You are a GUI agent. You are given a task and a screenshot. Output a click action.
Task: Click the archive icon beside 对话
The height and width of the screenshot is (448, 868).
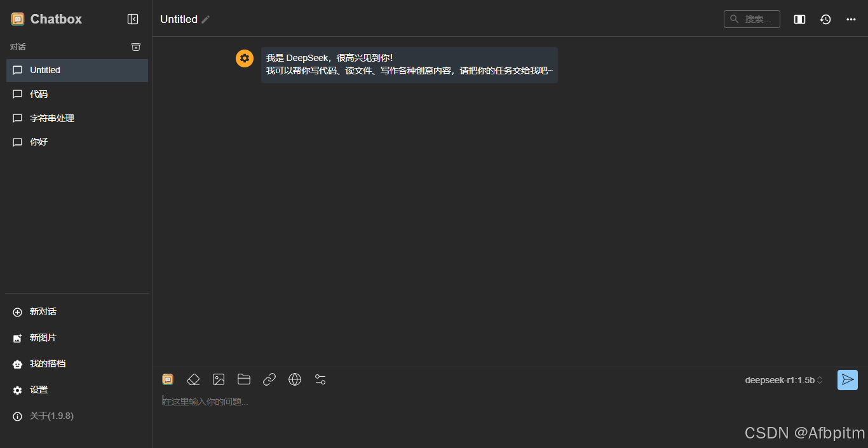[x=136, y=47]
